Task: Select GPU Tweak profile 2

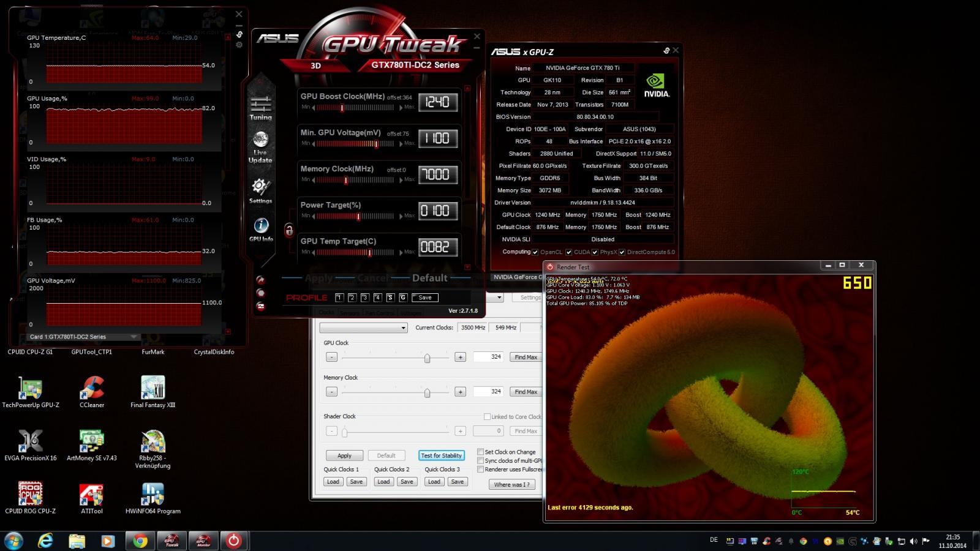Action: [x=352, y=298]
